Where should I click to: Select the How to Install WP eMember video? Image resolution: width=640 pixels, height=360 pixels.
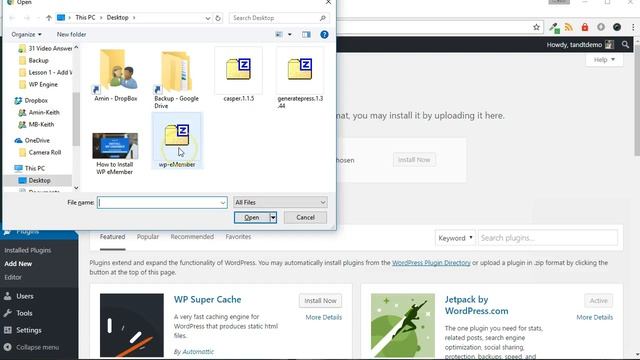coord(115,153)
